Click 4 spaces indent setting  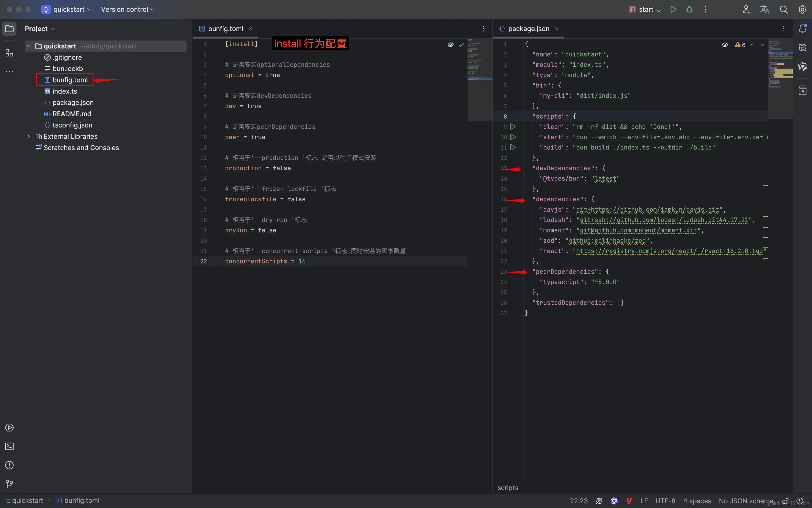coord(697,500)
